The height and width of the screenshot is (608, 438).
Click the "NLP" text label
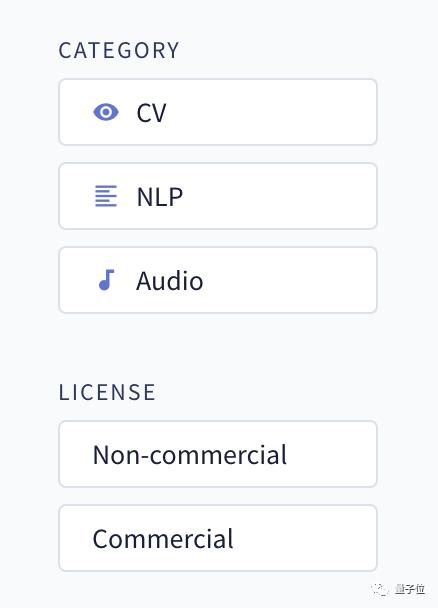point(160,197)
